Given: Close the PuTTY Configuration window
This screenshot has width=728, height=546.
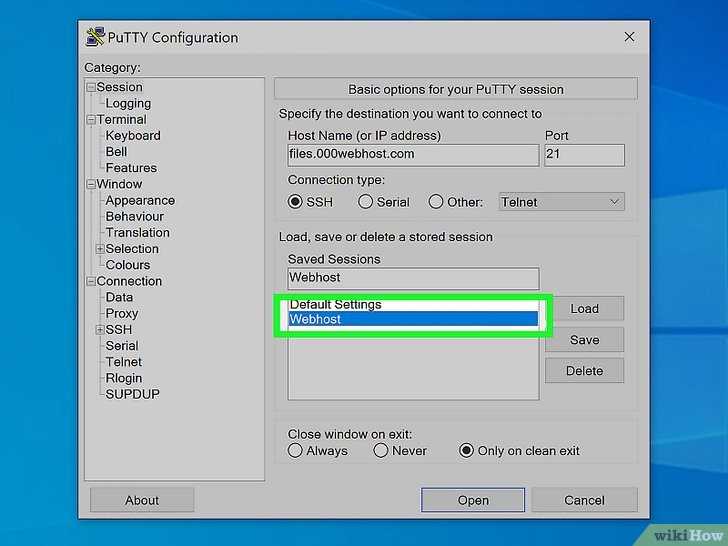Looking at the screenshot, I should 629,37.
